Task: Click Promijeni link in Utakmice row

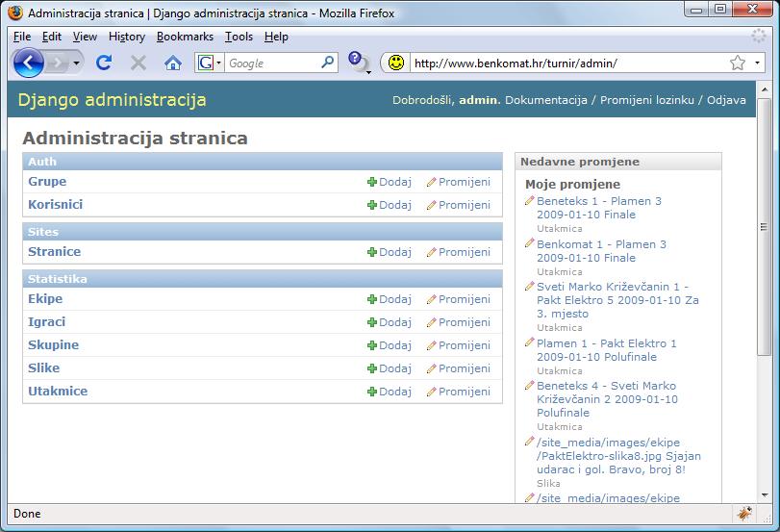Action: 465,392
